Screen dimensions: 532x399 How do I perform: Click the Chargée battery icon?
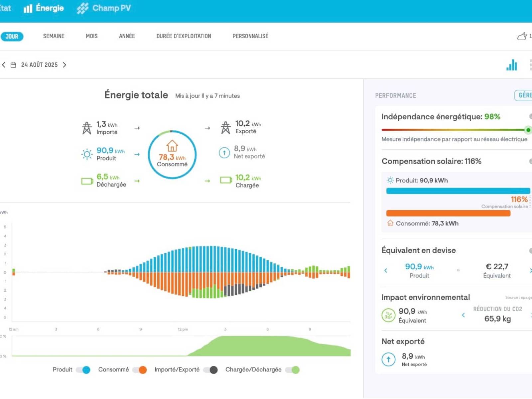[226, 180]
